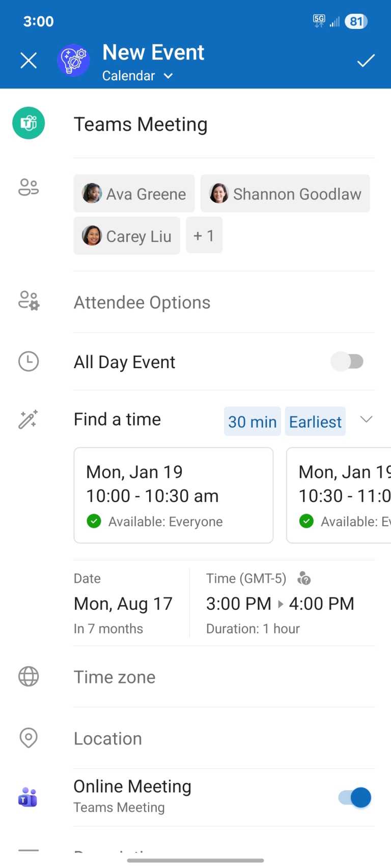Tap the location pin icon

coord(29,738)
